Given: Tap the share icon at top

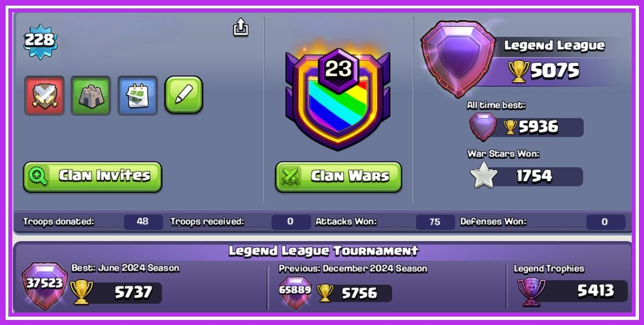Looking at the screenshot, I should [x=241, y=27].
